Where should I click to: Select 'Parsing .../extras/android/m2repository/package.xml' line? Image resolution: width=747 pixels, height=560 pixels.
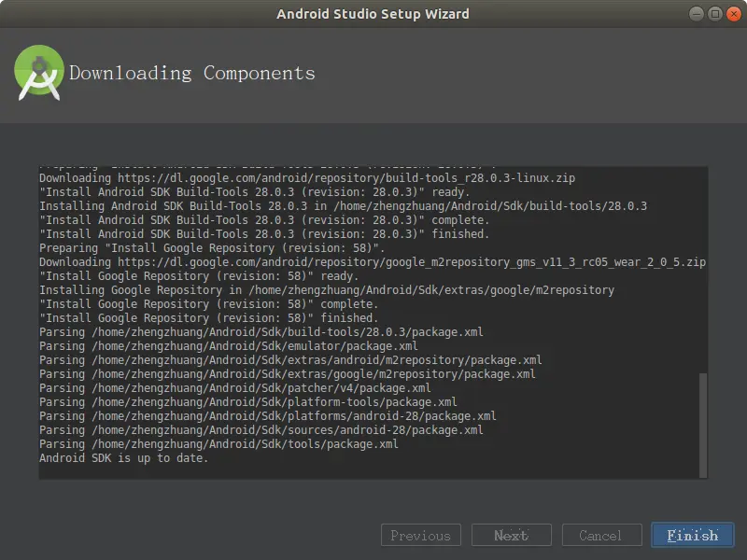click(x=290, y=360)
